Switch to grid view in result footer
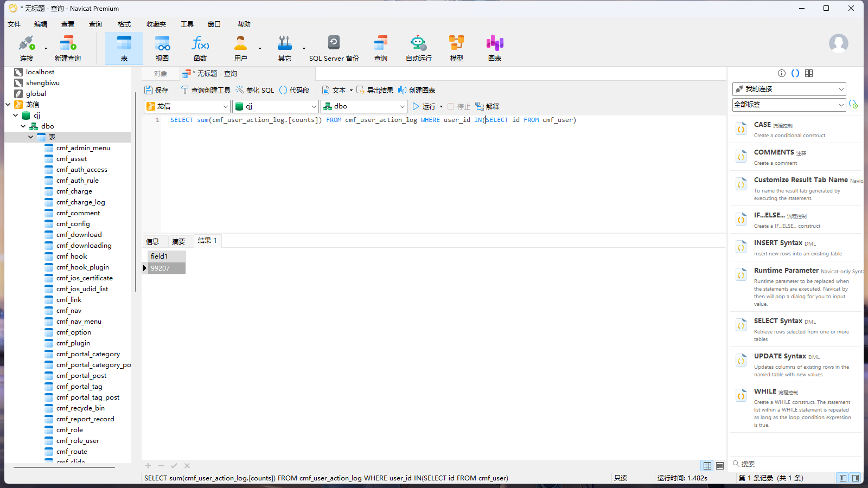 point(707,466)
